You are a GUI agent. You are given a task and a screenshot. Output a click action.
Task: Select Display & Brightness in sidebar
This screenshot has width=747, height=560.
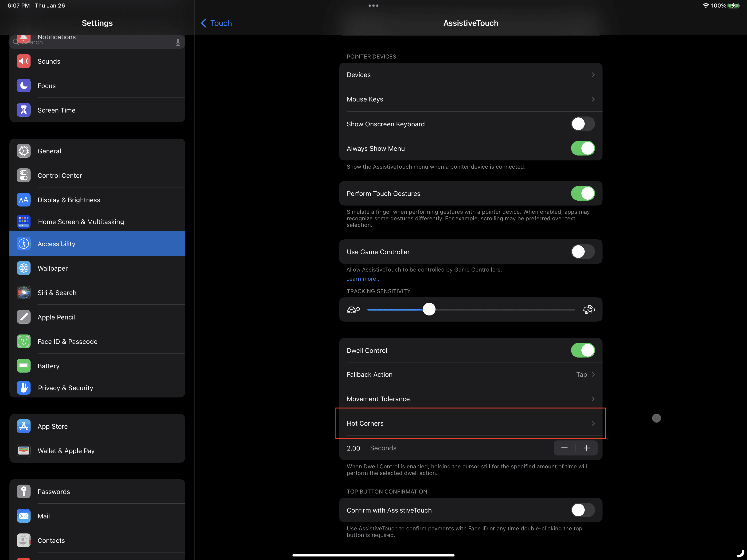97,200
